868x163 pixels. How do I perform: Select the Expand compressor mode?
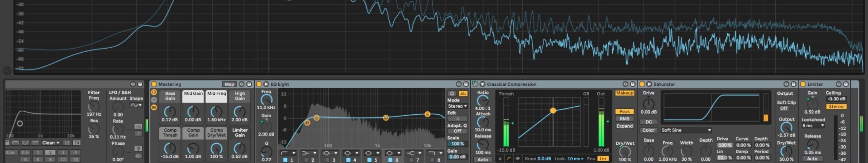click(x=624, y=126)
